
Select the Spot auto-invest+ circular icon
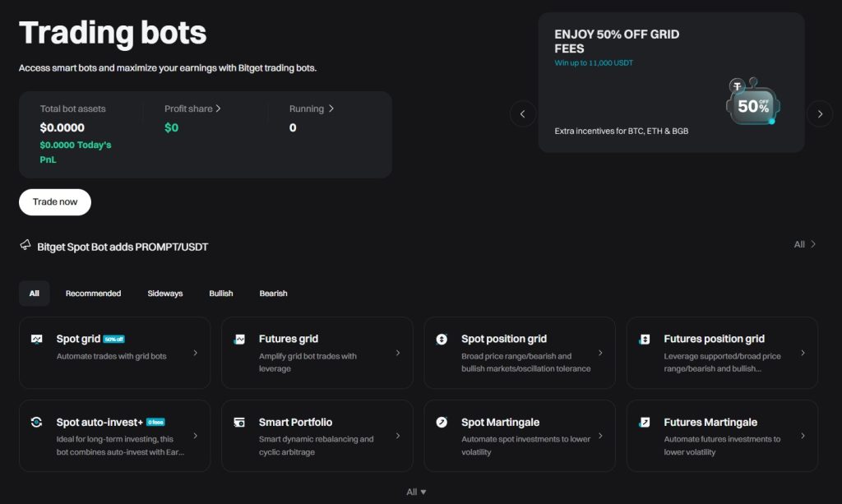37,422
